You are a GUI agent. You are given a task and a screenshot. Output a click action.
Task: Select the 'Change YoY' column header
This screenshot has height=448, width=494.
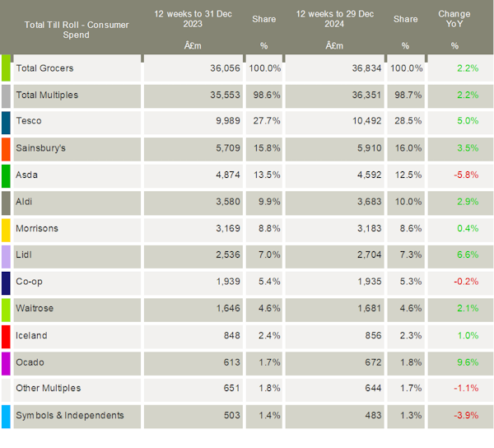click(x=454, y=19)
